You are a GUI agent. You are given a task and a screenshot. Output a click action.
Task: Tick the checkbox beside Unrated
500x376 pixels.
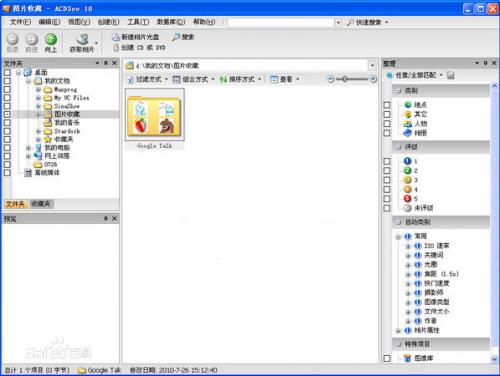click(x=387, y=208)
